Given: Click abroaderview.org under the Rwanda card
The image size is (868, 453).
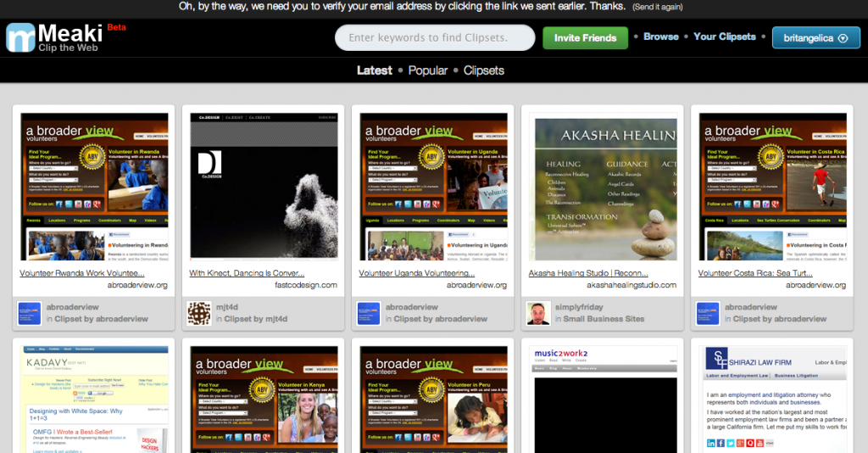Looking at the screenshot, I should tap(137, 285).
